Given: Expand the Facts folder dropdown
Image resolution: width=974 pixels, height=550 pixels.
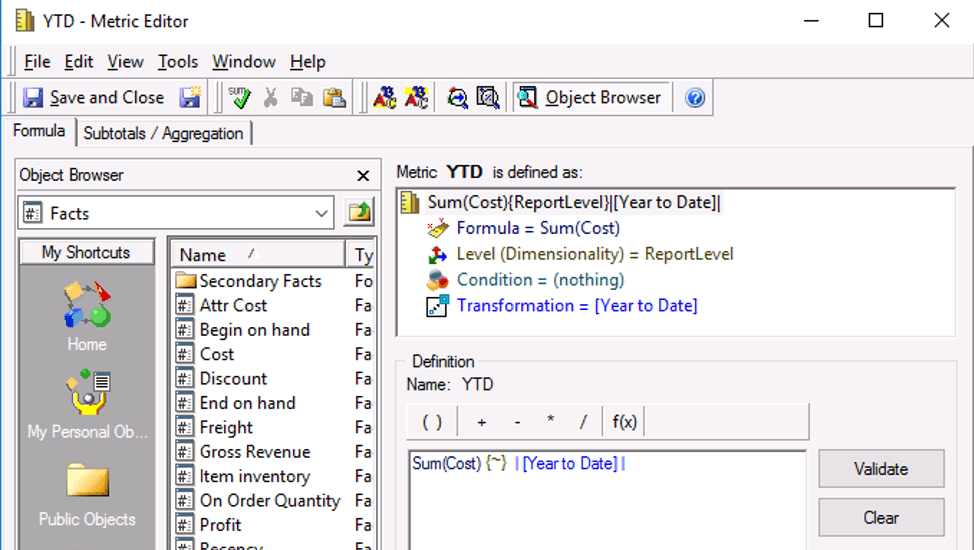Looking at the screenshot, I should 321,213.
